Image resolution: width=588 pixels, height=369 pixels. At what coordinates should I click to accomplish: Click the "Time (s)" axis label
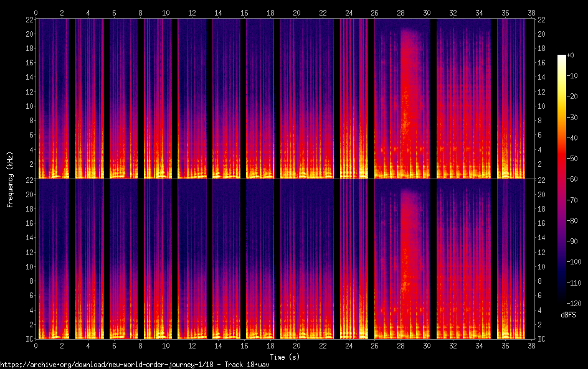(x=285, y=357)
